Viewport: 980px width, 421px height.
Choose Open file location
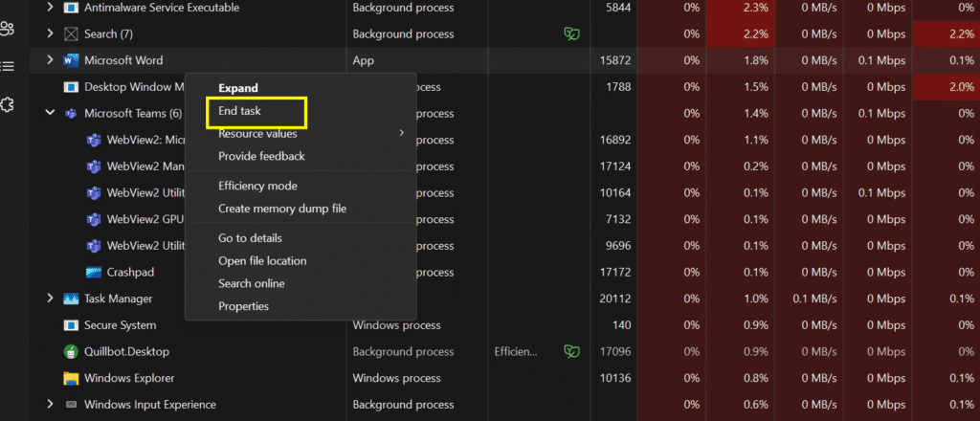[262, 261]
